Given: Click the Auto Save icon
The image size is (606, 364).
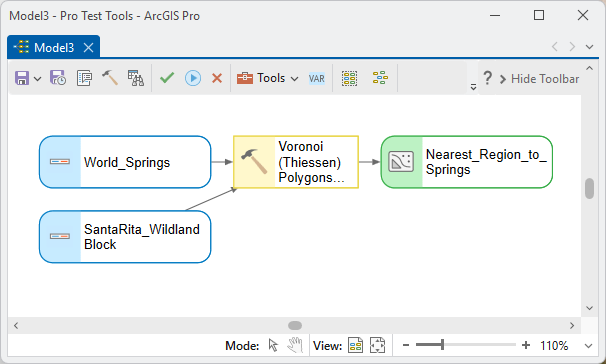Looking at the screenshot, I should tap(58, 78).
